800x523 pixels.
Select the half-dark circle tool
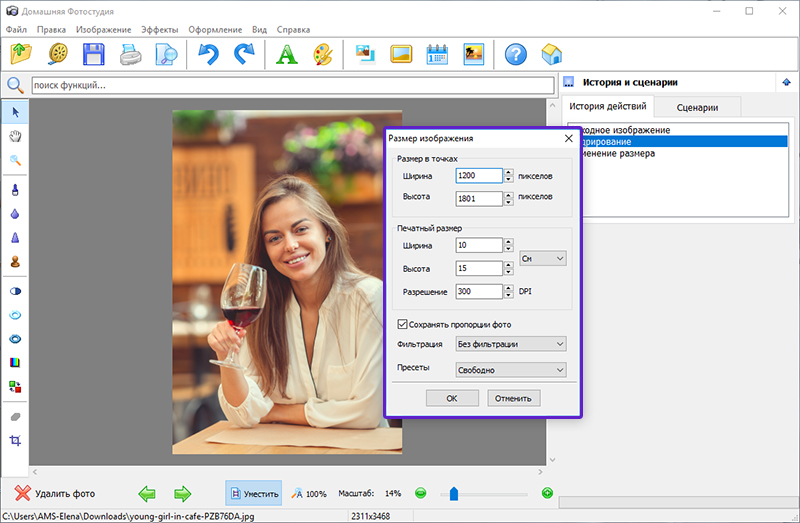coord(15,291)
